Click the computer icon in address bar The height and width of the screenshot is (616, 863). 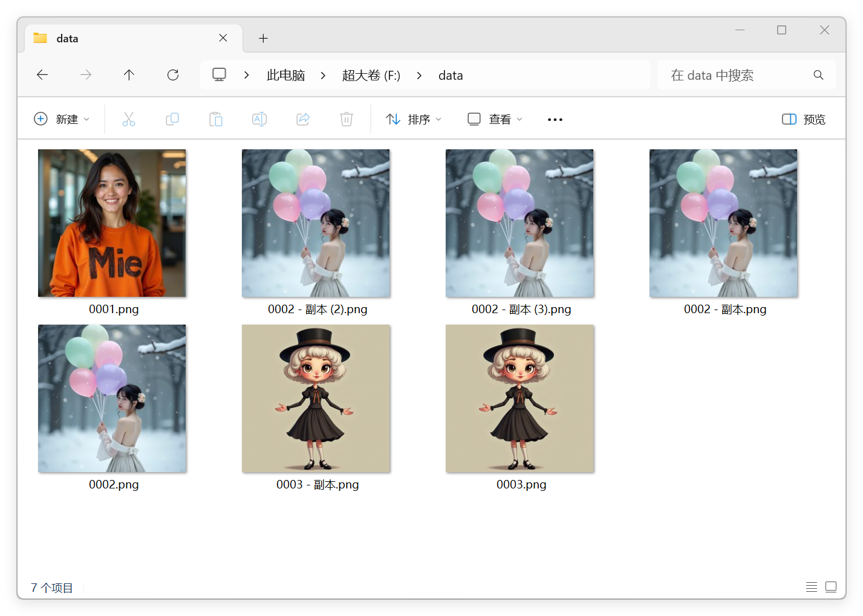coord(219,75)
